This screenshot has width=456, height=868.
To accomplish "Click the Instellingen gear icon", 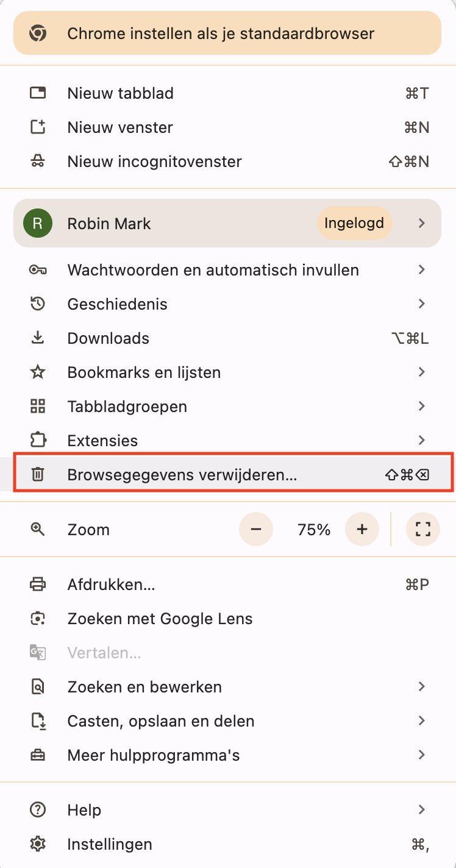I will pos(38,844).
